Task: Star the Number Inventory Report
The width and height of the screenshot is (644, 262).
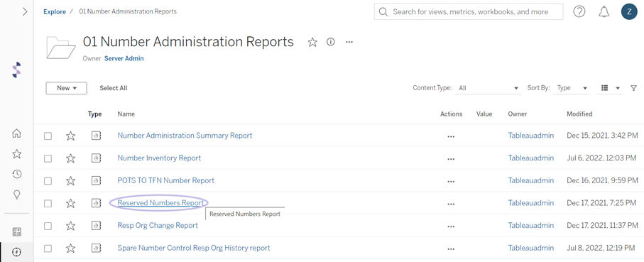Action: pos(70,158)
